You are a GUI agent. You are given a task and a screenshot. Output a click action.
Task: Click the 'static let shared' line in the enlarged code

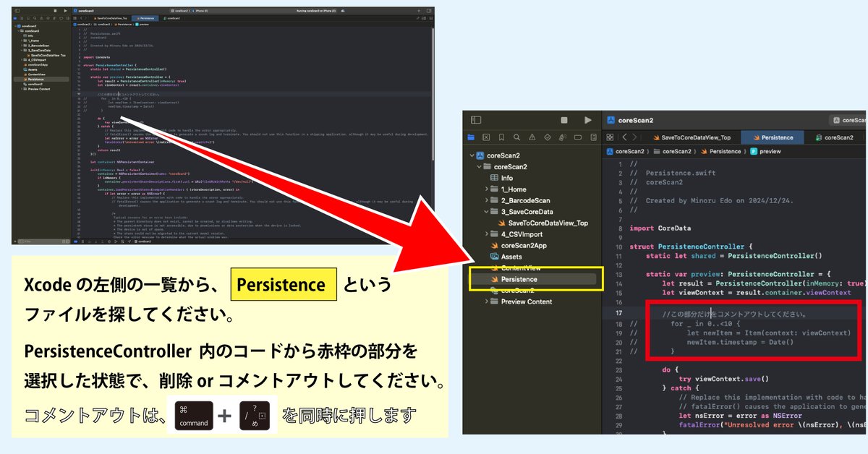(734, 256)
